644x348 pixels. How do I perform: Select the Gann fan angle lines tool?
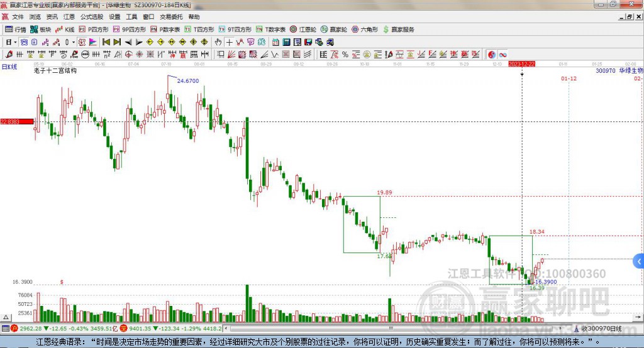pyautogui.click(x=231, y=55)
